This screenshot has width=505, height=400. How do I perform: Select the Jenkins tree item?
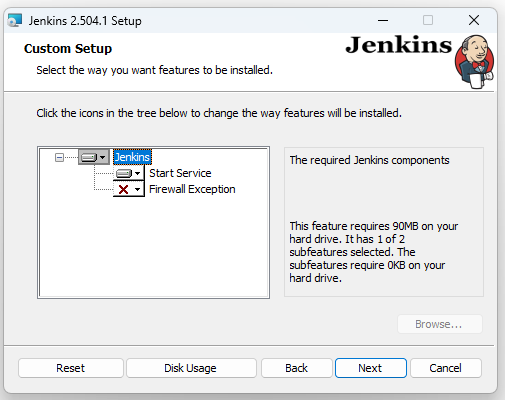[x=132, y=157]
